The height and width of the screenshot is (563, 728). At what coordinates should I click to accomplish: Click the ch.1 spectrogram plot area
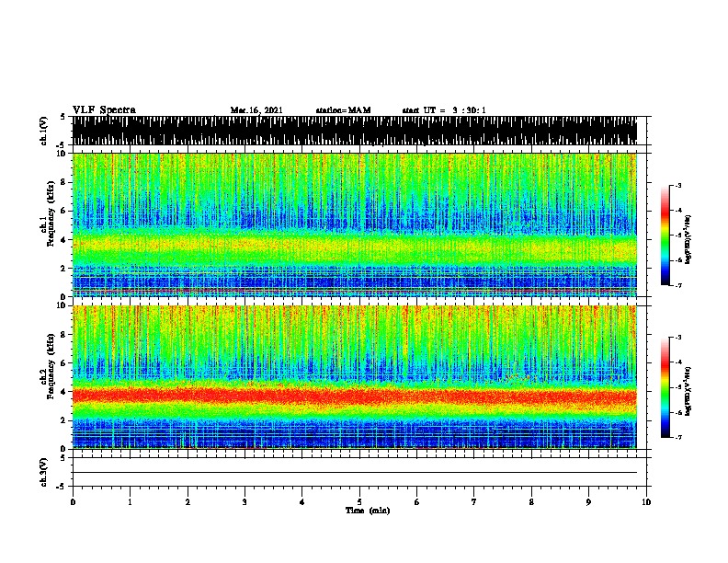(355, 224)
